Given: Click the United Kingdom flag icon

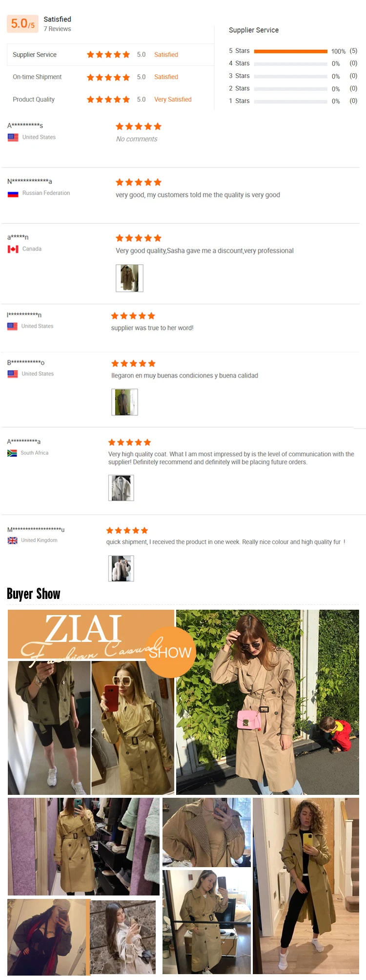Looking at the screenshot, I should click(x=13, y=540).
